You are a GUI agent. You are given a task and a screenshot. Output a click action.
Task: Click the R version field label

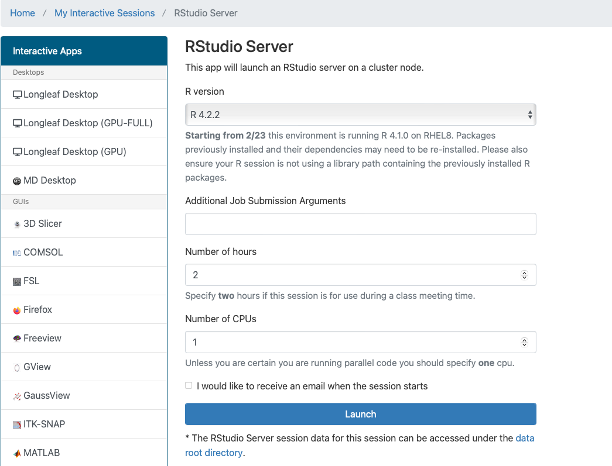click(x=205, y=91)
